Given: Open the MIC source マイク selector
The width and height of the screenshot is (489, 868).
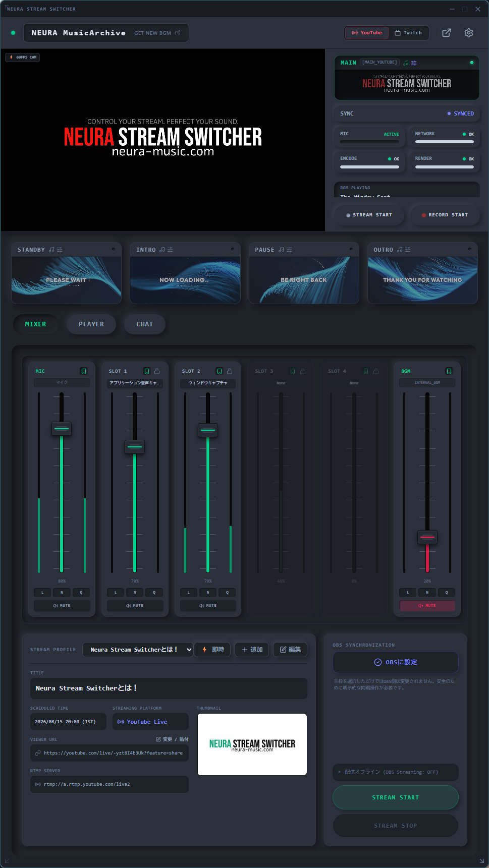Looking at the screenshot, I should tap(62, 383).
